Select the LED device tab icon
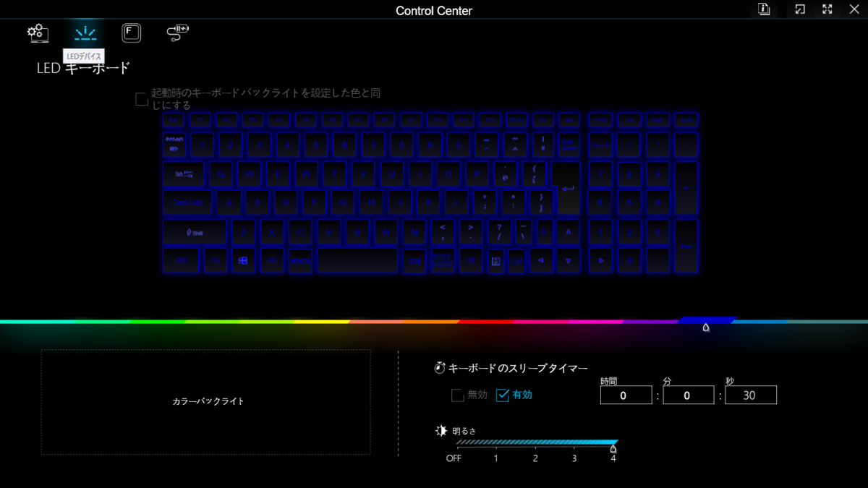This screenshot has height=488, width=868. [85, 33]
